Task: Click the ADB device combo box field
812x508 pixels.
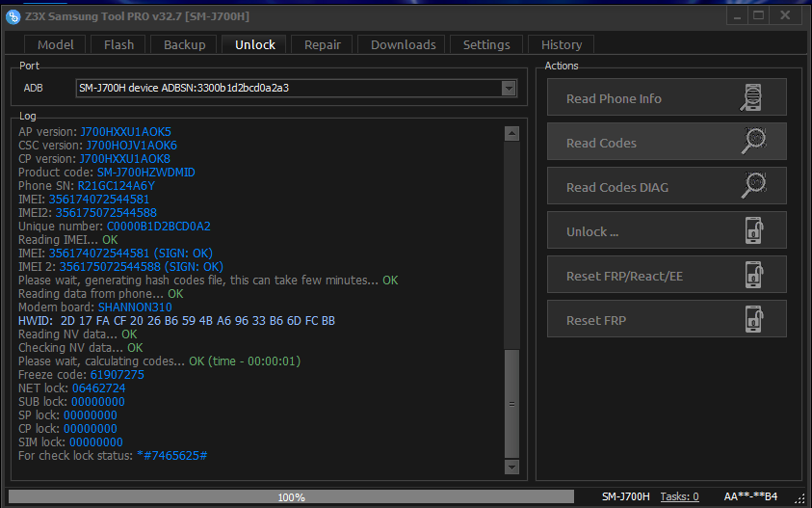Action: pos(297,88)
